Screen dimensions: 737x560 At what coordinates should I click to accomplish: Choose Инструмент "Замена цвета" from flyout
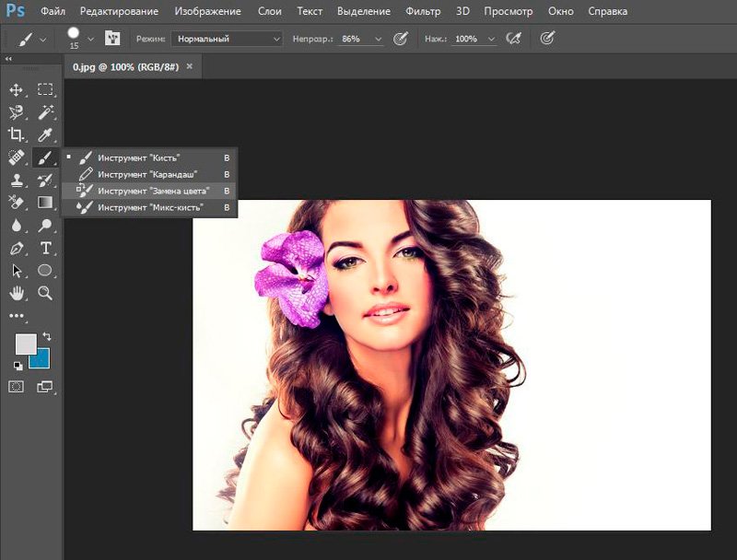click(x=153, y=191)
